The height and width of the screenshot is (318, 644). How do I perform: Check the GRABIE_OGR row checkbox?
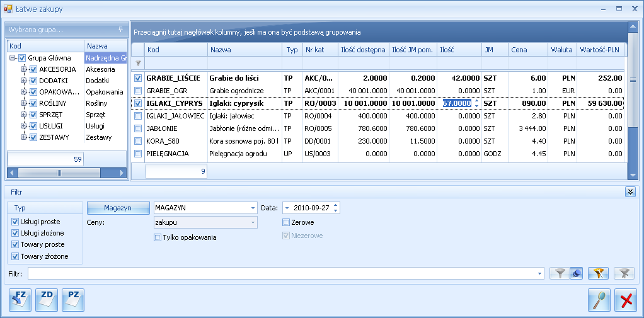pos(138,90)
